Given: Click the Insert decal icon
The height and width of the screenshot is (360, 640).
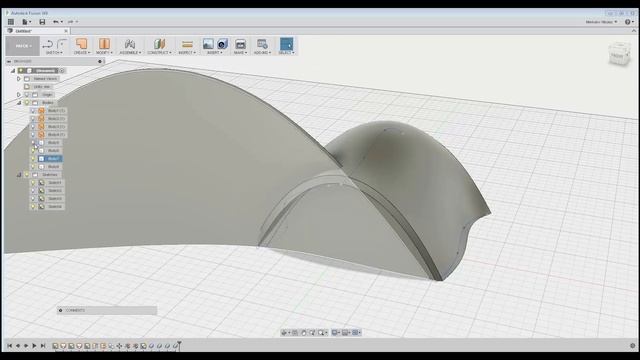Looking at the screenshot, I should 222,44.
